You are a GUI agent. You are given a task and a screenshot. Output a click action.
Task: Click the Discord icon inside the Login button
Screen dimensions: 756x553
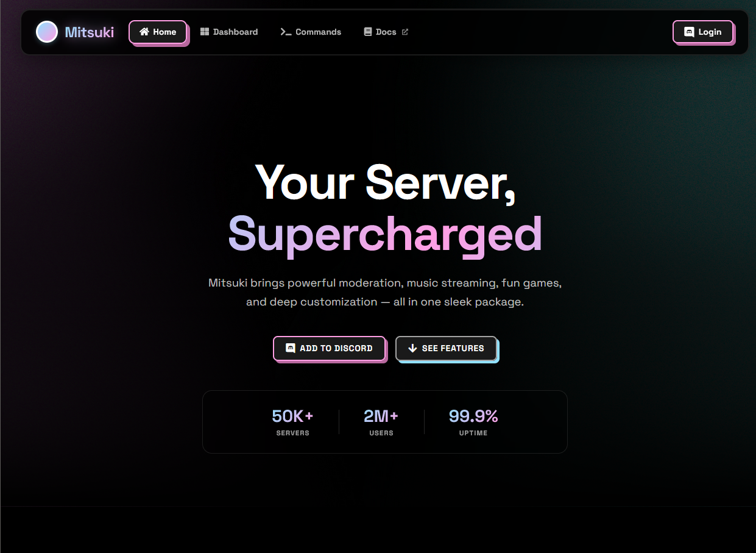click(x=689, y=32)
